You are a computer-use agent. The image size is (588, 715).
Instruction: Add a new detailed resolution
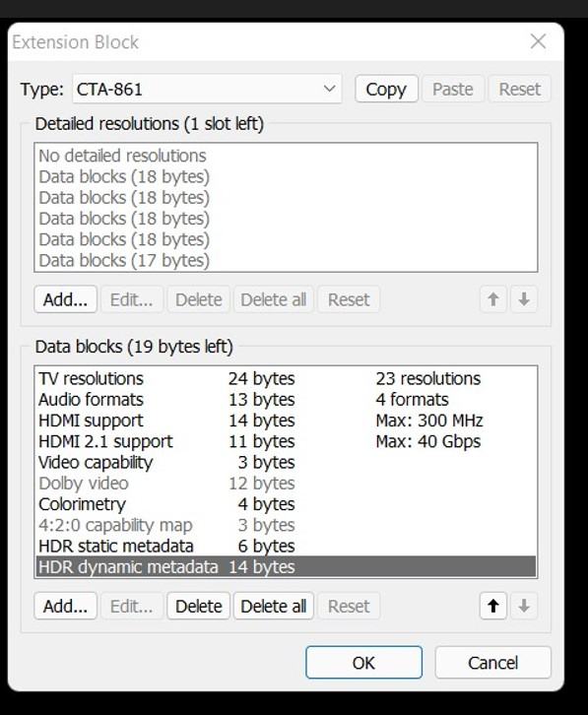(65, 299)
